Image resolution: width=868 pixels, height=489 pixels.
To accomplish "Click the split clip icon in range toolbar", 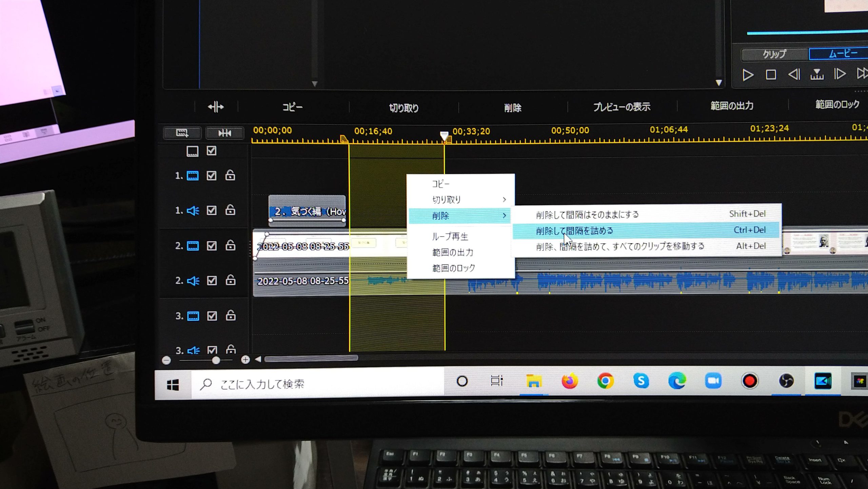I will (216, 107).
